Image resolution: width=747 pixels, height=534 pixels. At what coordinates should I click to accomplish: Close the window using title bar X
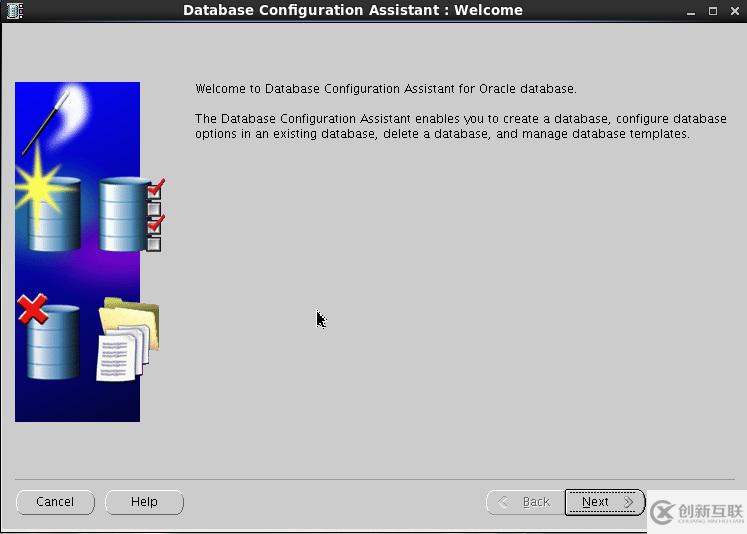tap(733, 11)
